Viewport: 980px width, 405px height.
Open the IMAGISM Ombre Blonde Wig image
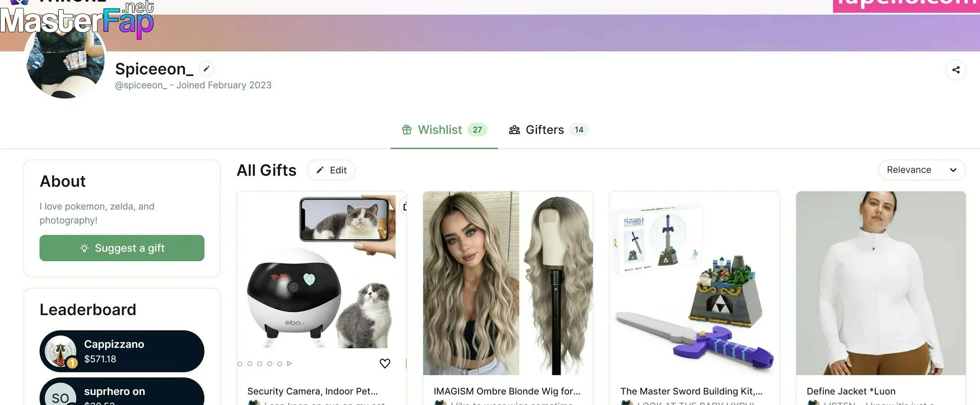tap(508, 283)
